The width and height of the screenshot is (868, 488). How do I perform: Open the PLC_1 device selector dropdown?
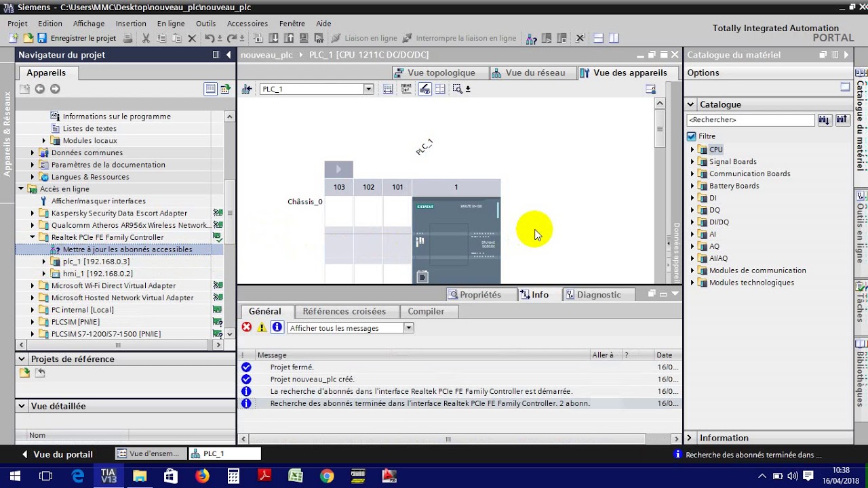click(368, 89)
